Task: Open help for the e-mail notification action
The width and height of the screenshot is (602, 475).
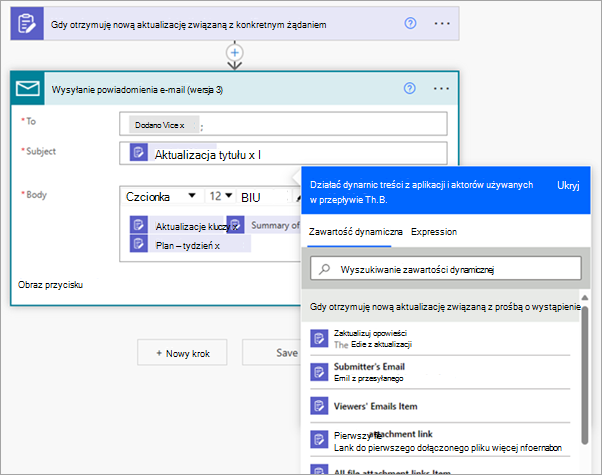Action: (x=410, y=89)
